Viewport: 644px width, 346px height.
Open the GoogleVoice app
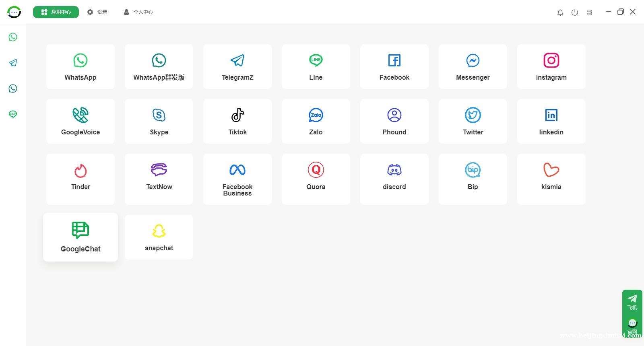(x=80, y=121)
